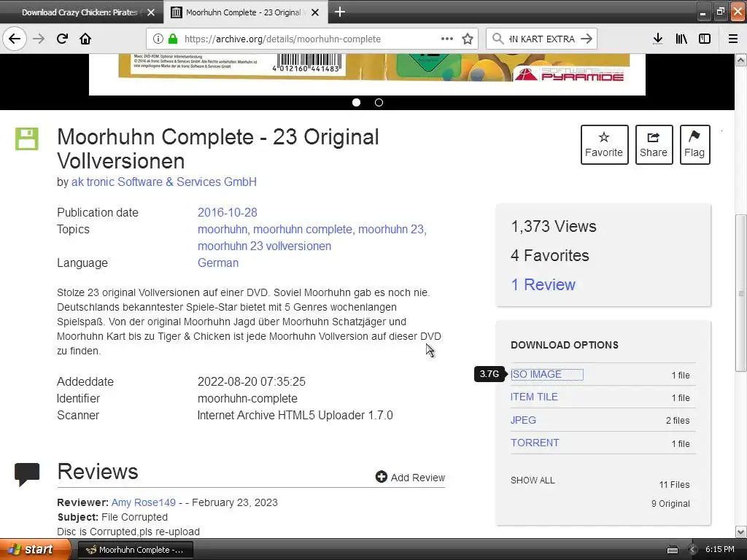This screenshot has width=747, height=560.
Task: Open the Firefox hamburger menu
Action: [x=733, y=39]
